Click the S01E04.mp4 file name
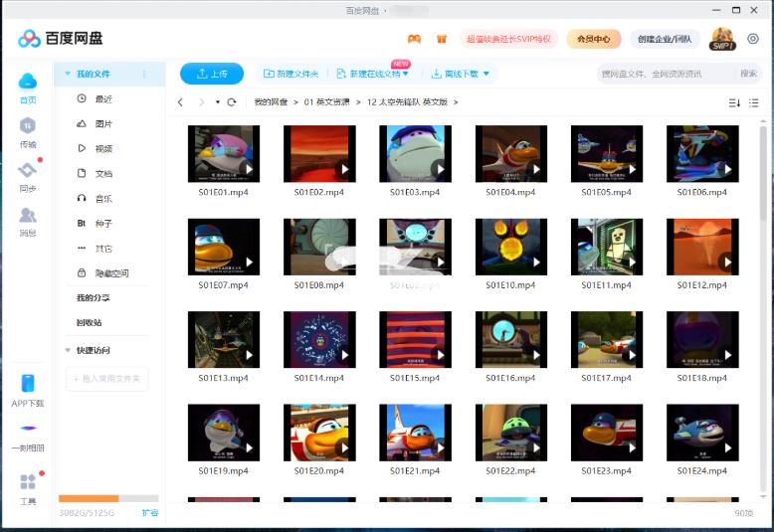 click(x=510, y=193)
